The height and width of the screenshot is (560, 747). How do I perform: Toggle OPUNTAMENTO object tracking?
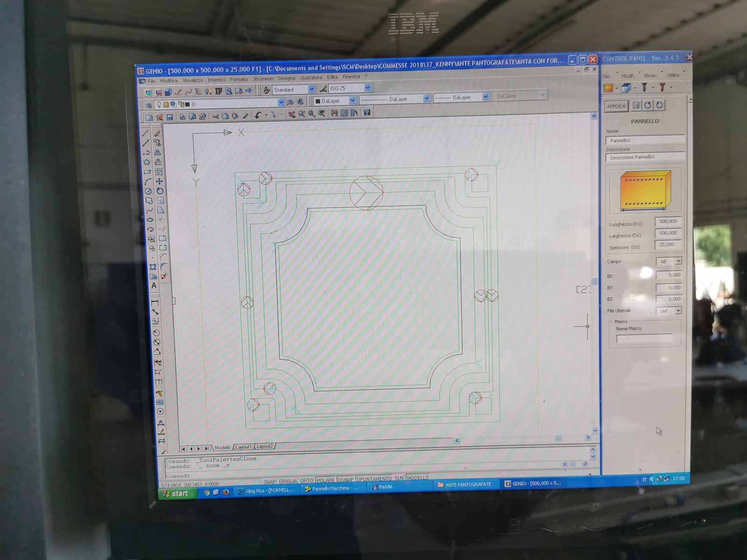[x=374, y=479]
